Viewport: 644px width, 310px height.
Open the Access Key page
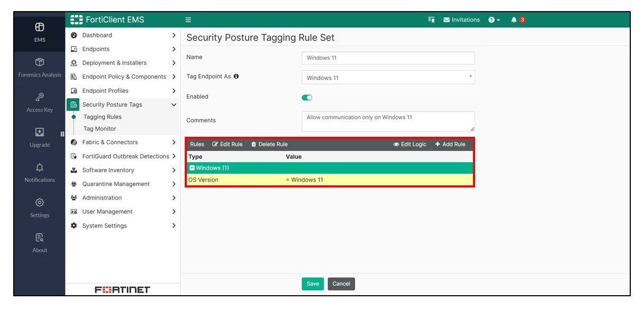pos(40,102)
